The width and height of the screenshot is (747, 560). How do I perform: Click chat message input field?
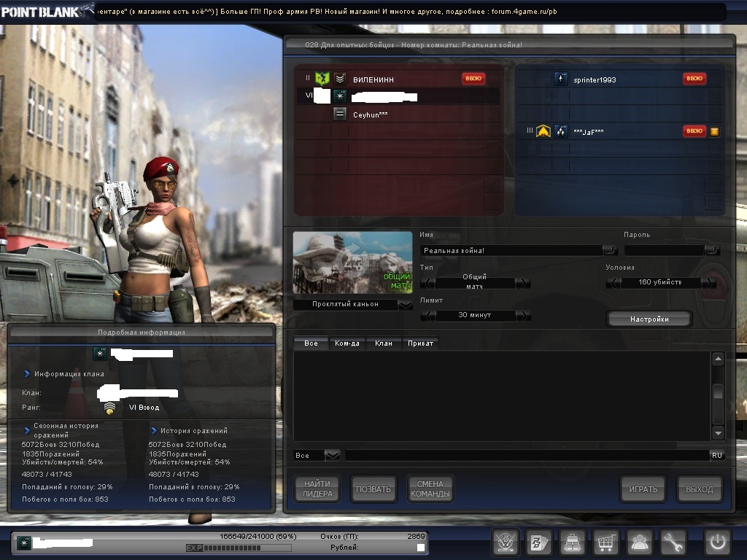pos(527,456)
